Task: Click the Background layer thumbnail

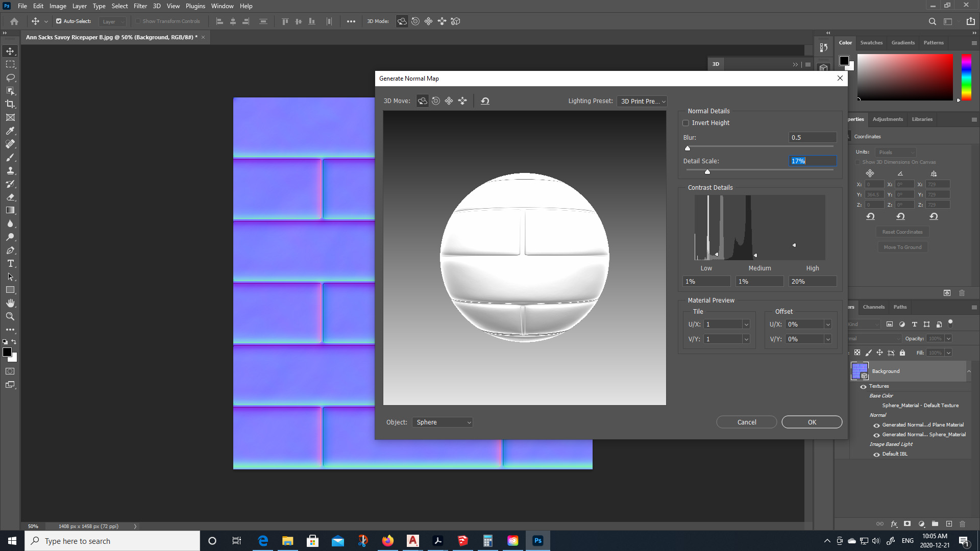Action: (859, 371)
